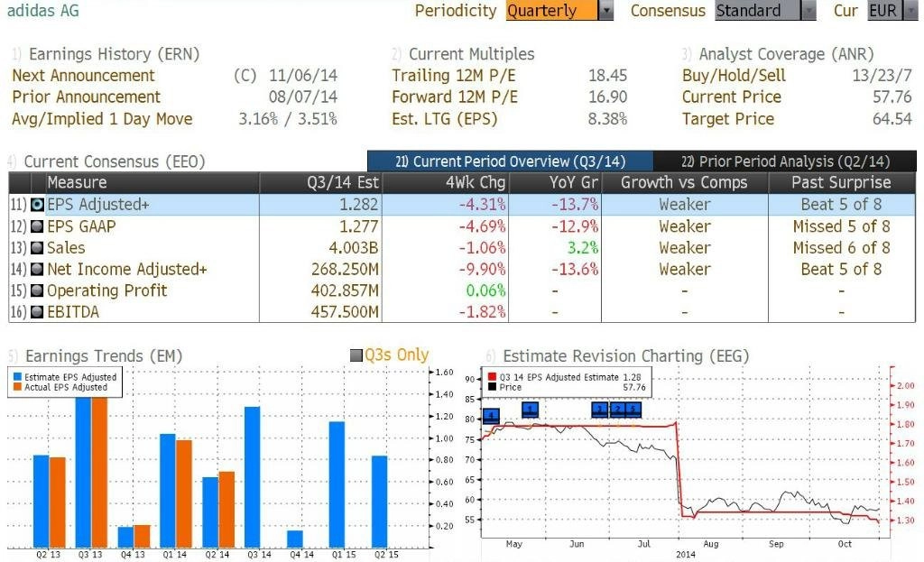Click blue event marker 5 on revision chart

pyautogui.click(x=633, y=410)
